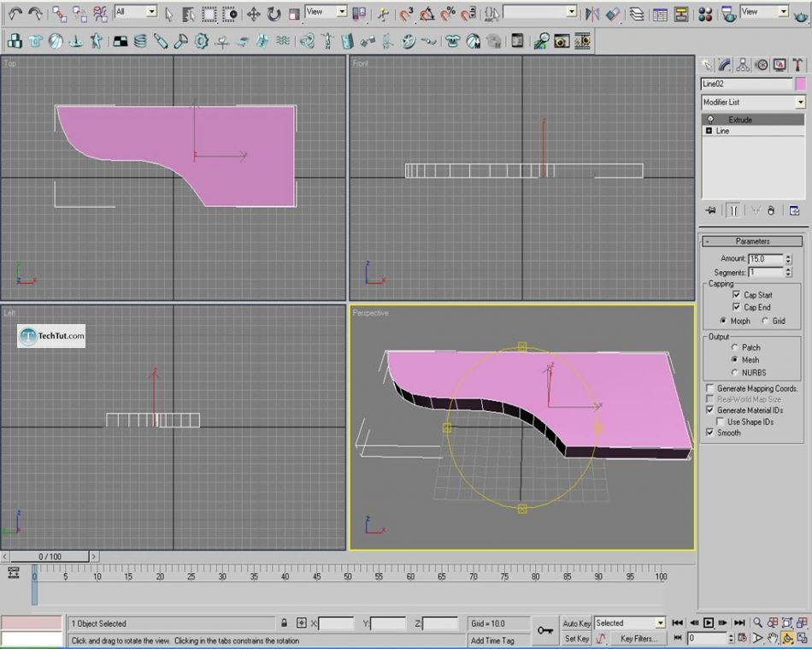Open the Key Filters dialog
Image resolution: width=812 pixels, height=649 pixels.
point(638,639)
